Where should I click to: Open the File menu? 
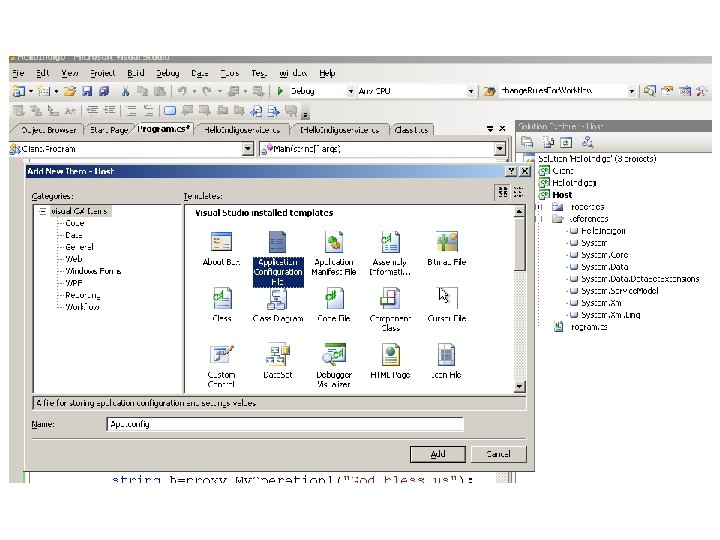(x=18, y=73)
